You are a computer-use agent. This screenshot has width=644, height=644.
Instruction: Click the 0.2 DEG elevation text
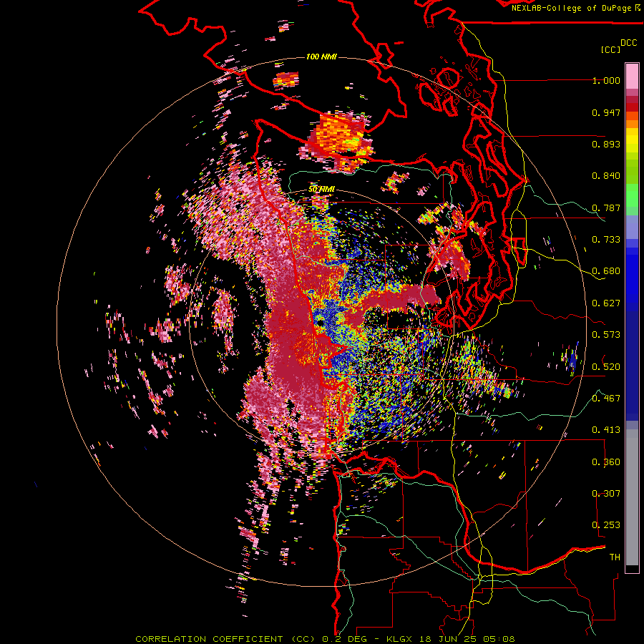(345, 639)
